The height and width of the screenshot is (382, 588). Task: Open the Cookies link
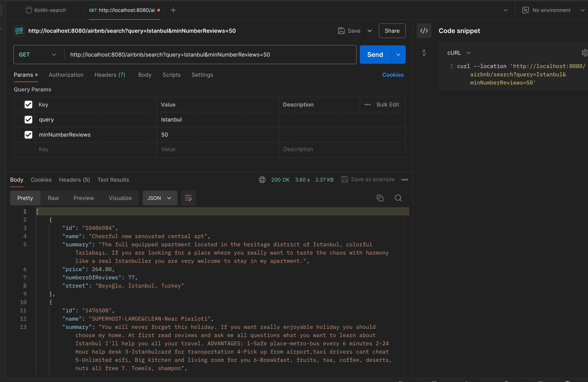click(x=393, y=75)
